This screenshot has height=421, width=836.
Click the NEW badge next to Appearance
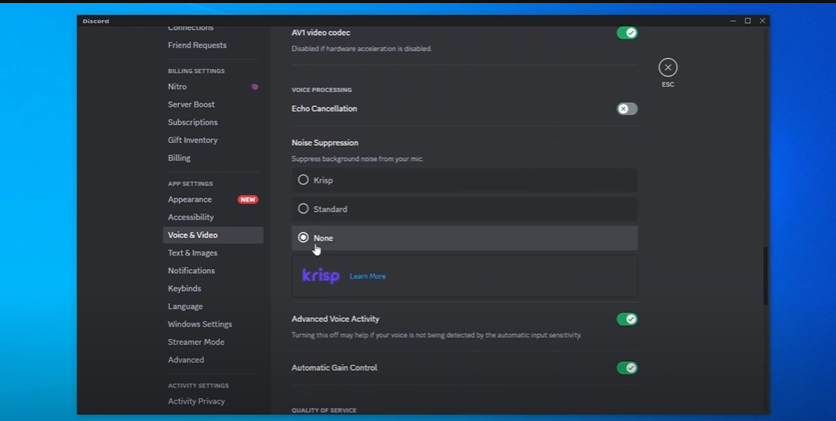[248, 199]
